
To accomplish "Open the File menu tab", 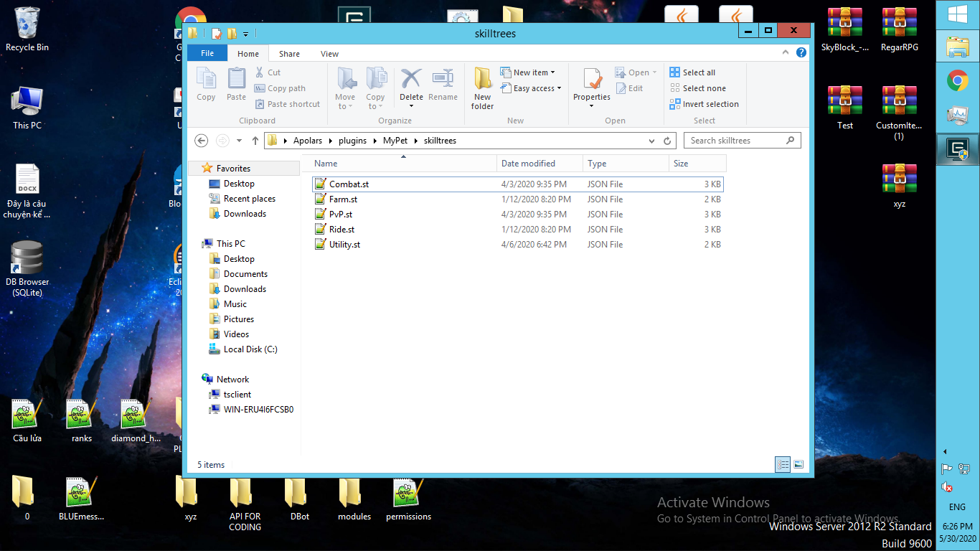I will (x=207, y=53).
